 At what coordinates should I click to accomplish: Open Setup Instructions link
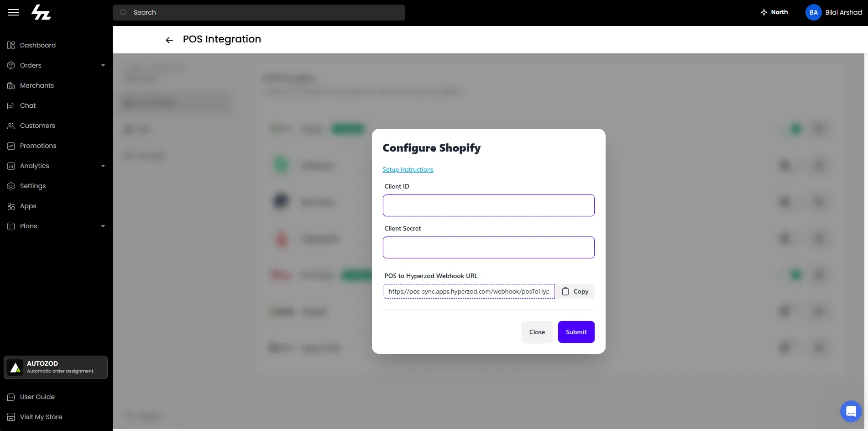408,169
